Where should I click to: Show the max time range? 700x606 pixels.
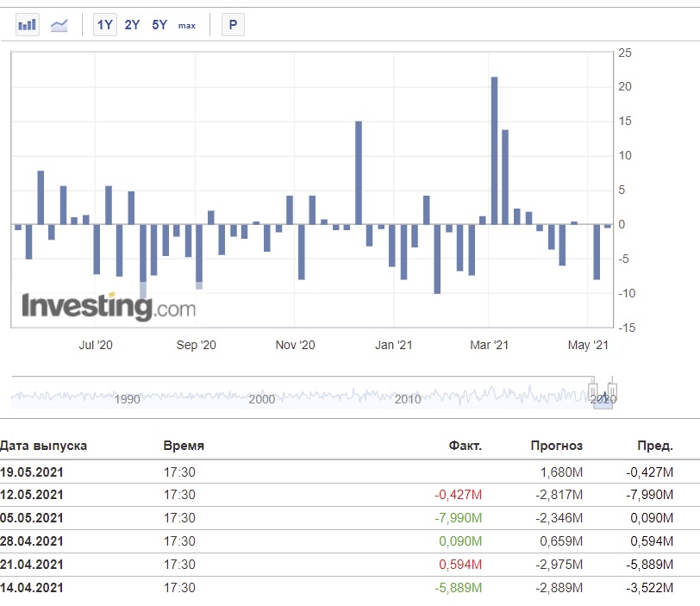click(x=186, y=26)
